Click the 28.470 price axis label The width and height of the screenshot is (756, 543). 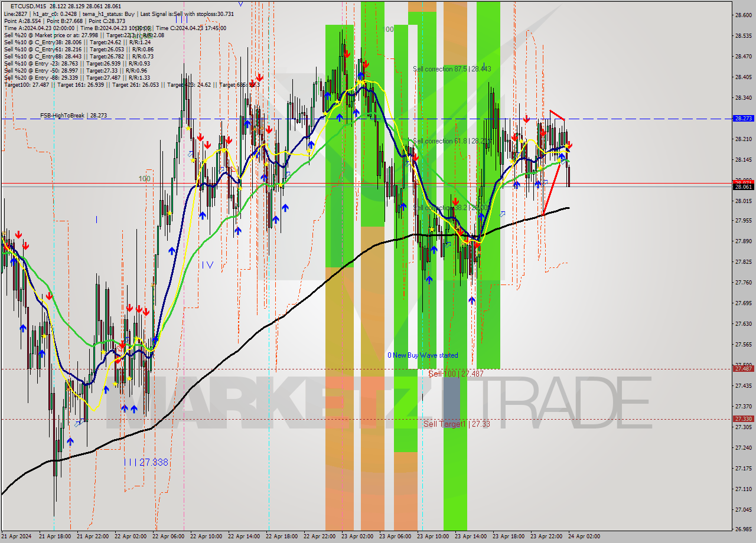tap(743, 57)
